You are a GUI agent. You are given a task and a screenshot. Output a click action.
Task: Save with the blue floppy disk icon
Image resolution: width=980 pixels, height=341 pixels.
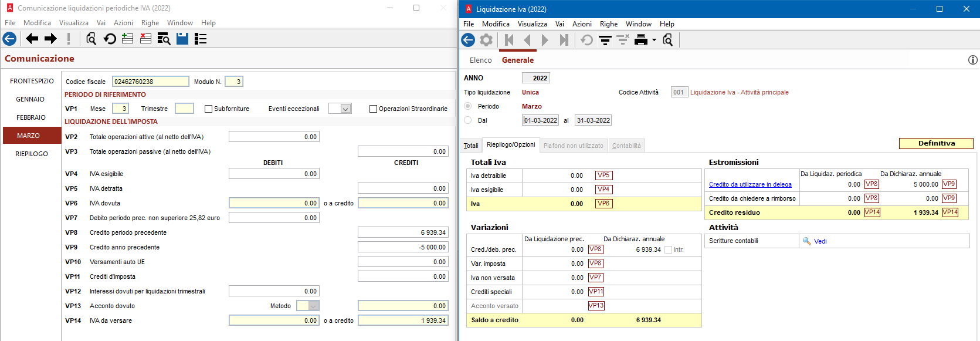click(x=182, y=39)
